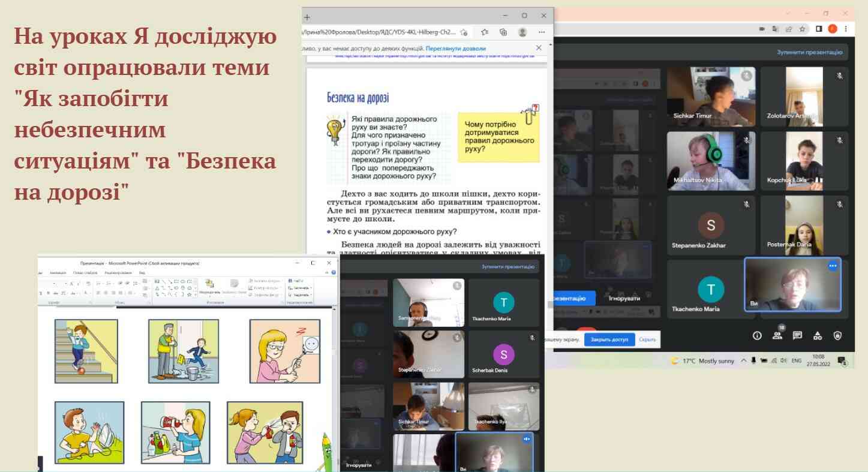Click the Edge favorites star icon

tap(484, 32)
